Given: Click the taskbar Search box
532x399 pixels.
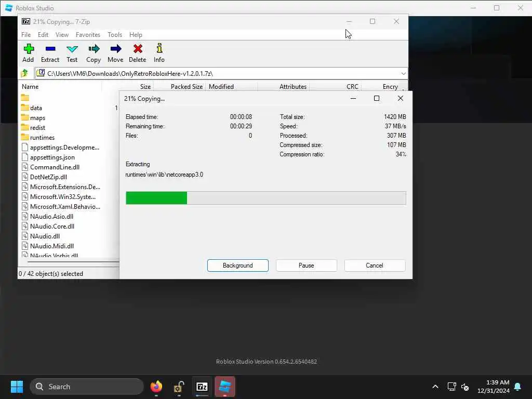Looking at the screenshot, I should pos(87,387).
